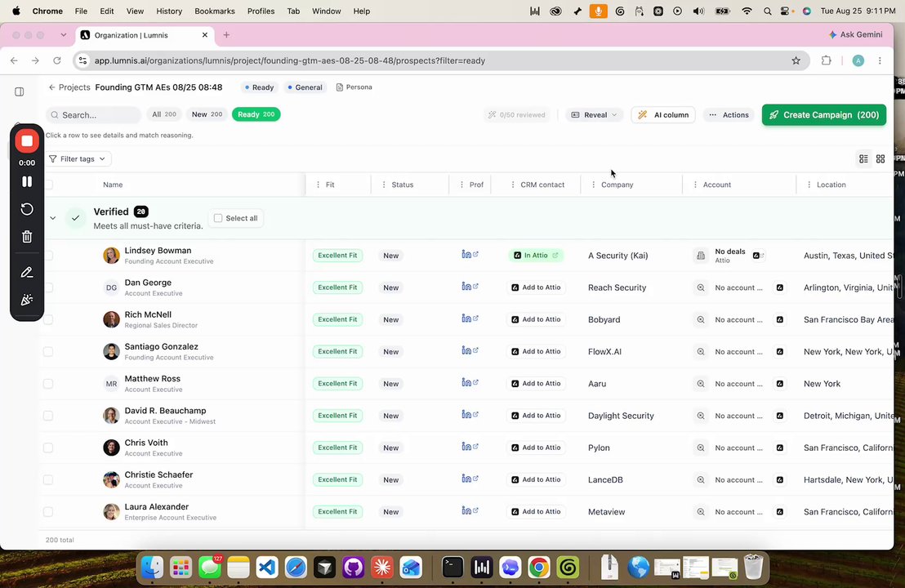Bookmark this page with star icon
Screen dimensions: 905x588
coord(796,60)
